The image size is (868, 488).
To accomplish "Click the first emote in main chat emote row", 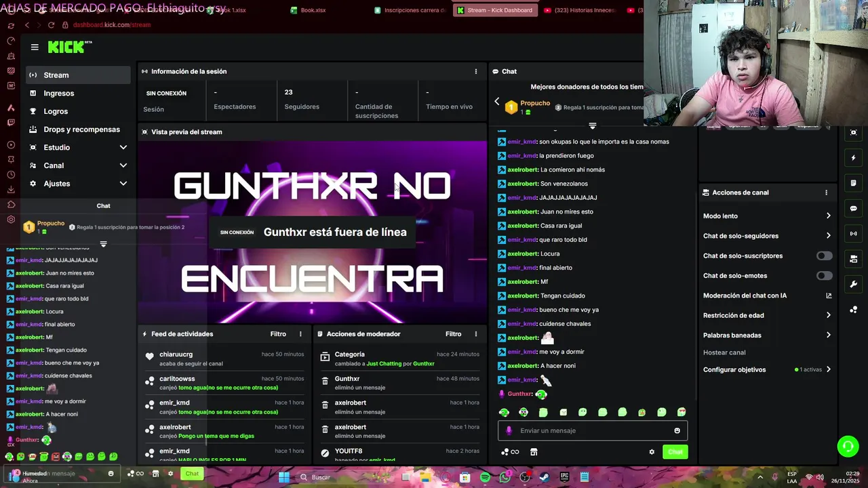I will point(504,412).
